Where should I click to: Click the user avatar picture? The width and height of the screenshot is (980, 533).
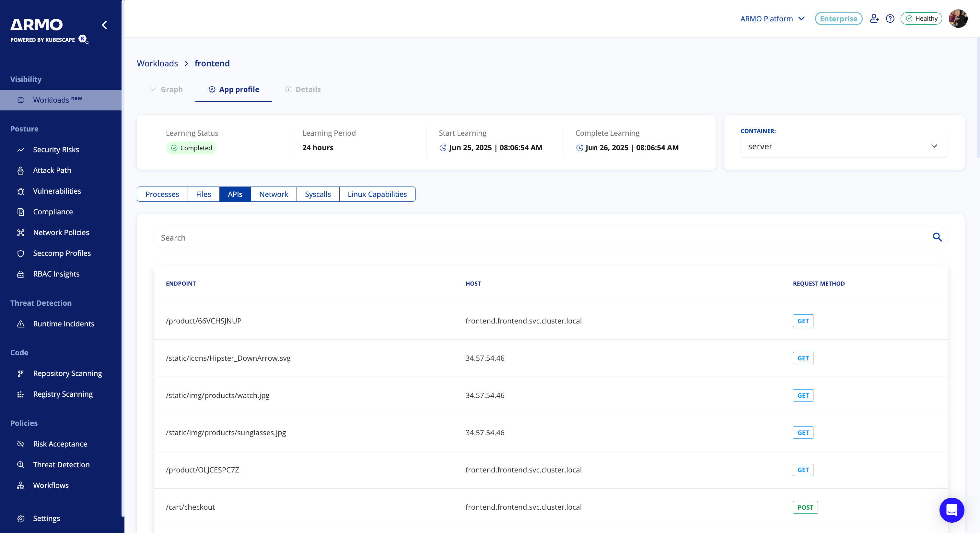[958, 19]
